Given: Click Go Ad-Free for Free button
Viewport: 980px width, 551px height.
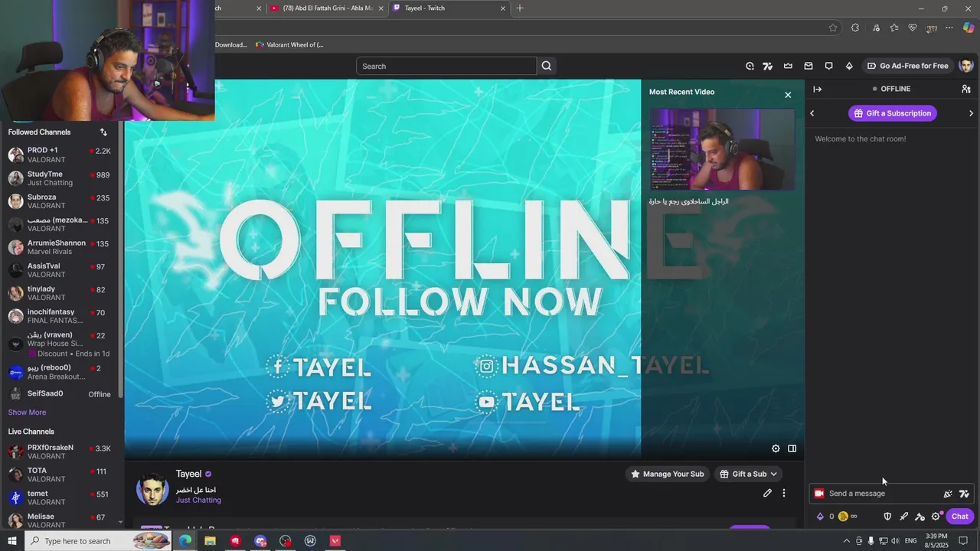Looking at the screenshot, I should tap(907, 66).
